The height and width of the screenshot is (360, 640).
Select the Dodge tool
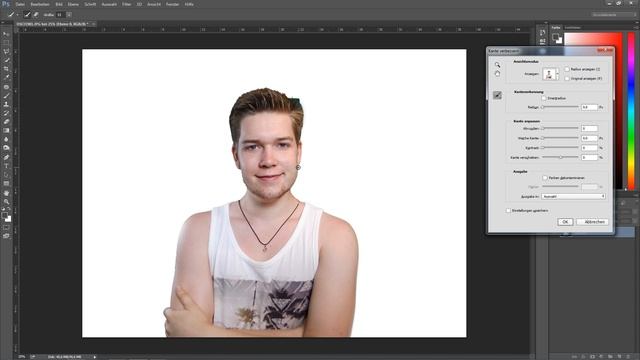pos(6,148)
